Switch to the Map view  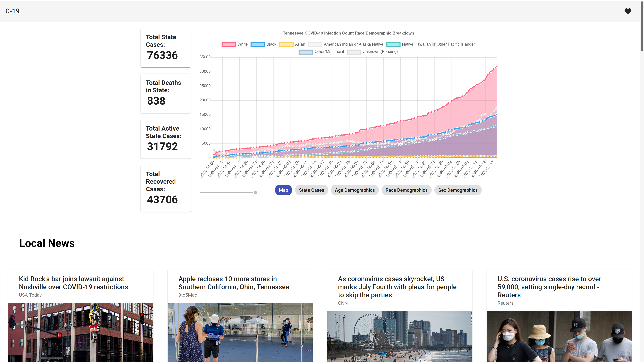pos(283,190)
